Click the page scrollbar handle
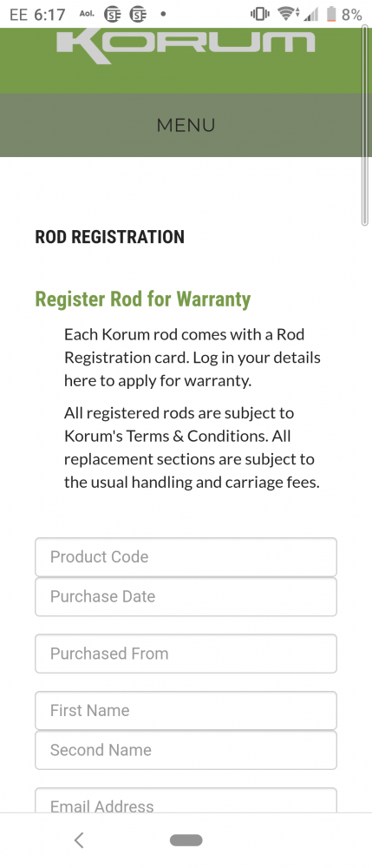 click(x=364, y=125)
